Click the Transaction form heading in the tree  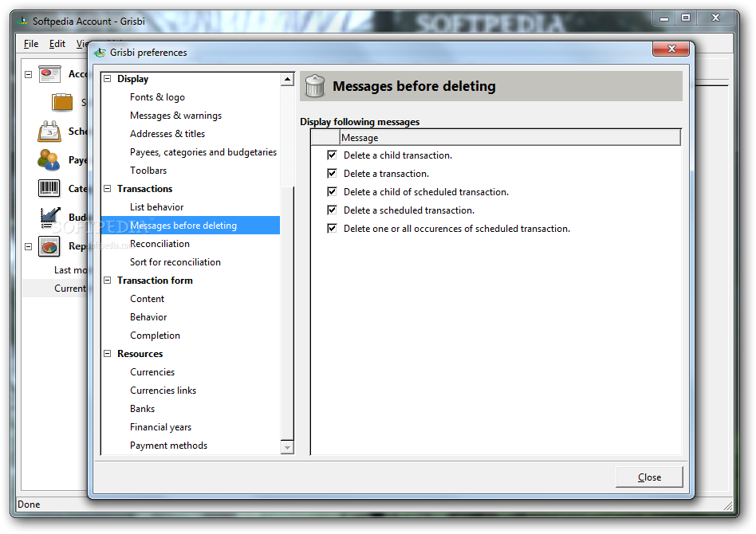155,281
